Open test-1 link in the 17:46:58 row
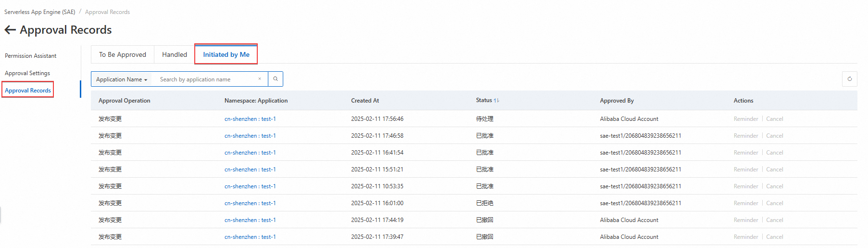The image size is (868, 248). [250, 136]
